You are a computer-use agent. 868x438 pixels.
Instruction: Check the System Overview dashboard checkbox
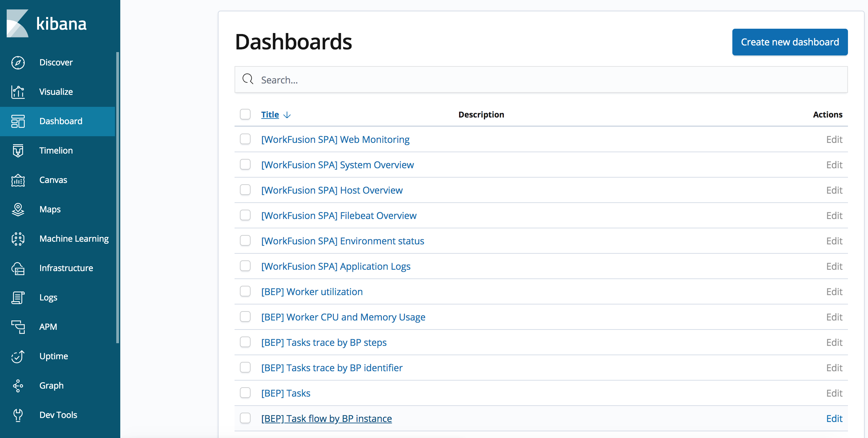245,164
